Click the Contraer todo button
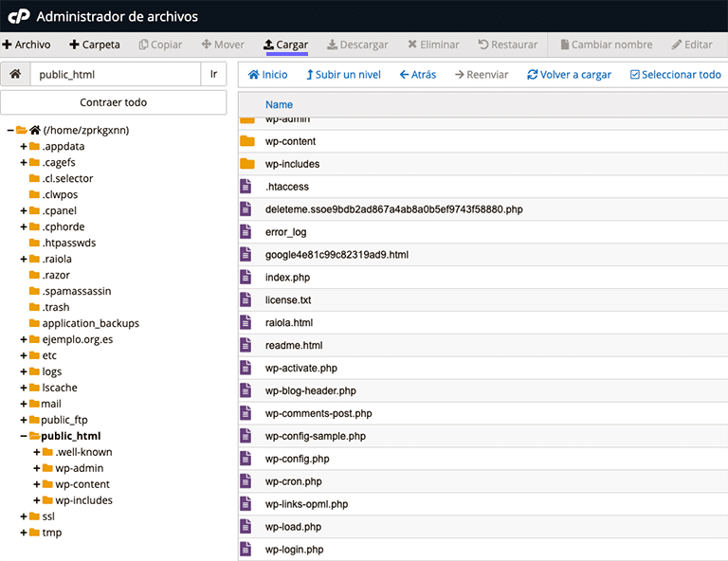Image resolution: width=728 pixels, height=561 pixels. [114, 102]
